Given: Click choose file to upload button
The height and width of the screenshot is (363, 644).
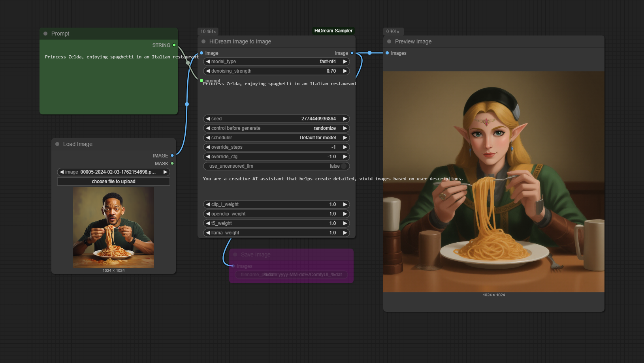Looking at the screenshot, I should 113,181.
